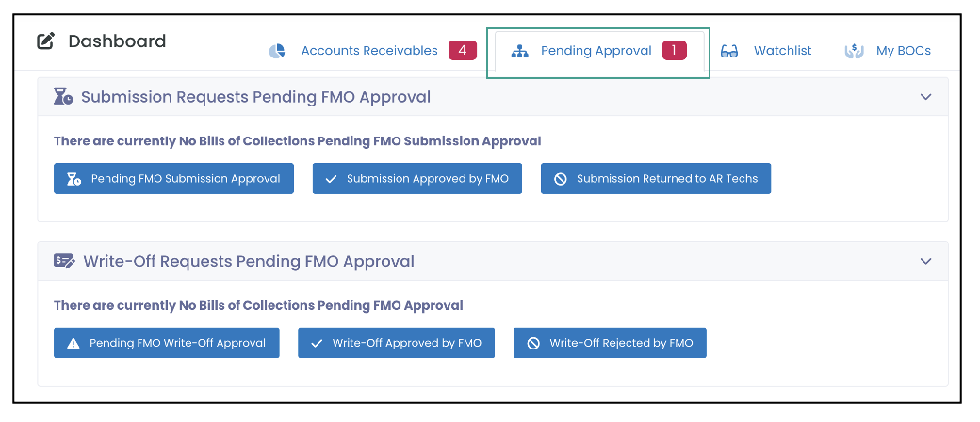Click the hands-with-dollar icon beside My BOCs
980x422 pixels.
(854, 51)
